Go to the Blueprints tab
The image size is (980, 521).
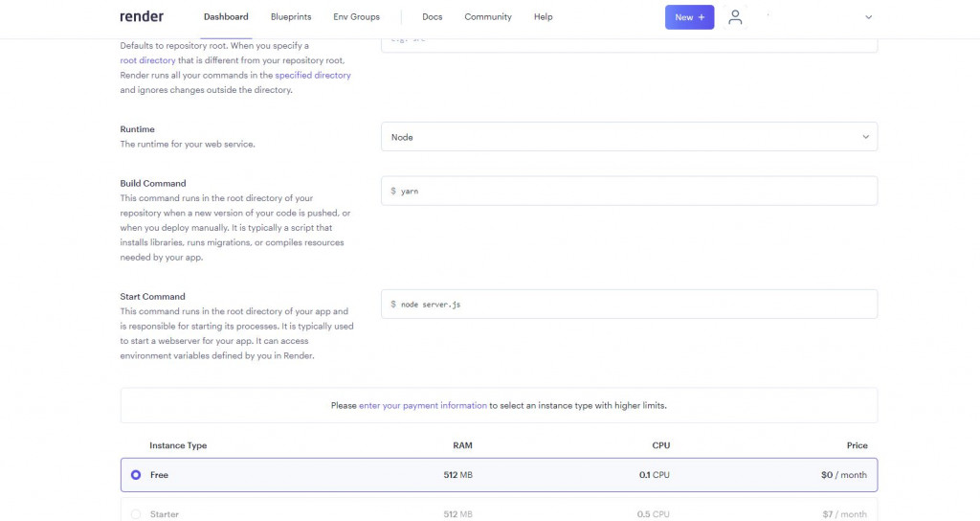(x=291, y=17)
